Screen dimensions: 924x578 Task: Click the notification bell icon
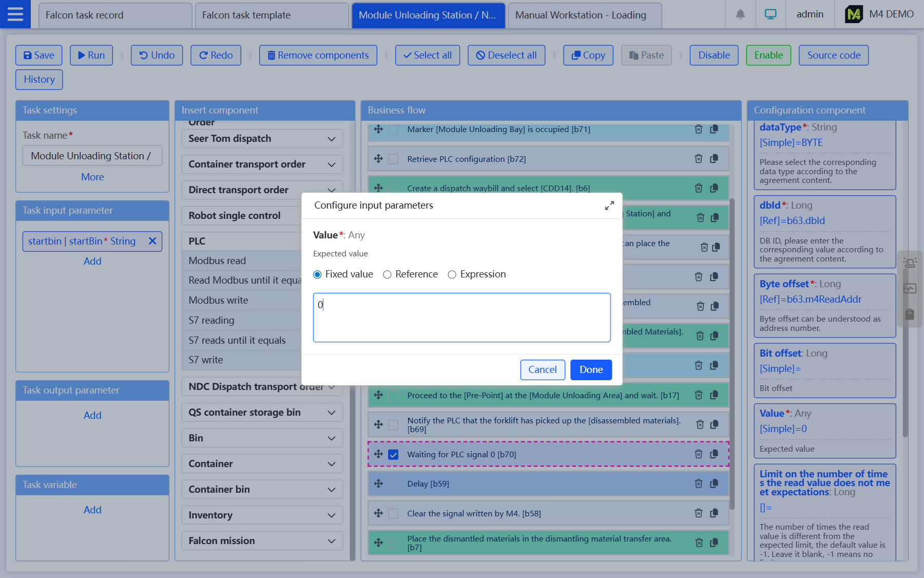740,14
